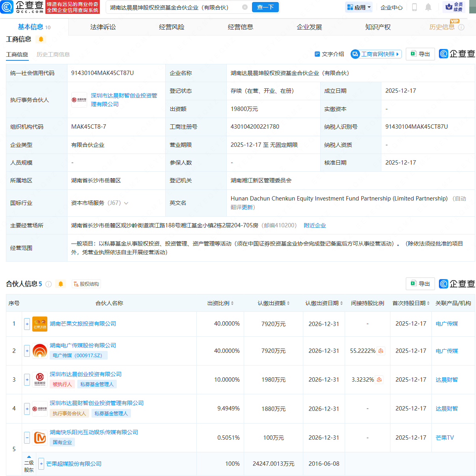Expand 芒果超媒股份有限公司 shareholder row
This screenshot has height=476, width=476.
(x=41, y=464)
